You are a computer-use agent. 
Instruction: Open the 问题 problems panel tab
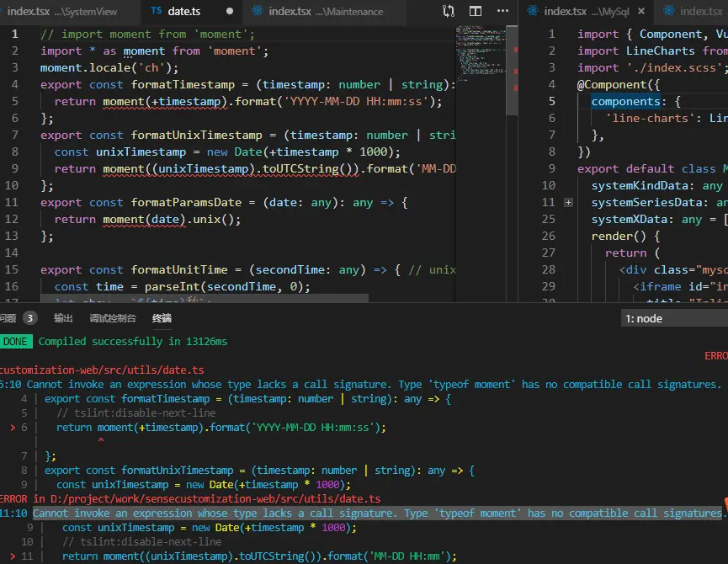pos(8,318)
